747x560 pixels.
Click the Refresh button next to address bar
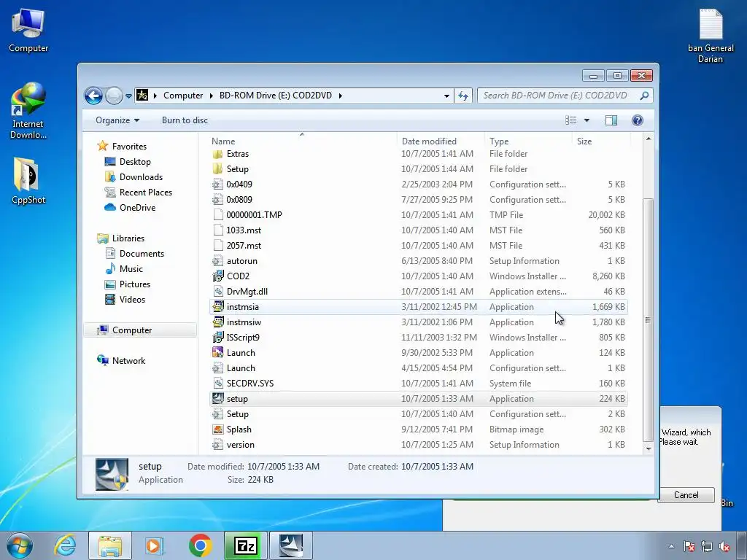click(x=463, y=96)
